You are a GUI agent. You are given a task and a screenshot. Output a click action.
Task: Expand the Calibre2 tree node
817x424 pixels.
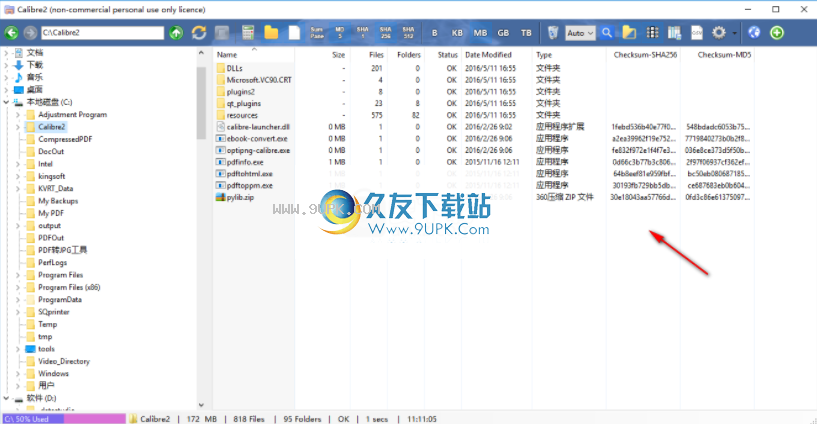coord(18,127)
